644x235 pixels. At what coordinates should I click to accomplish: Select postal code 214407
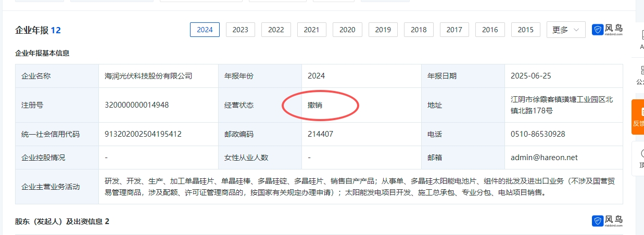[x=320, y=134]
